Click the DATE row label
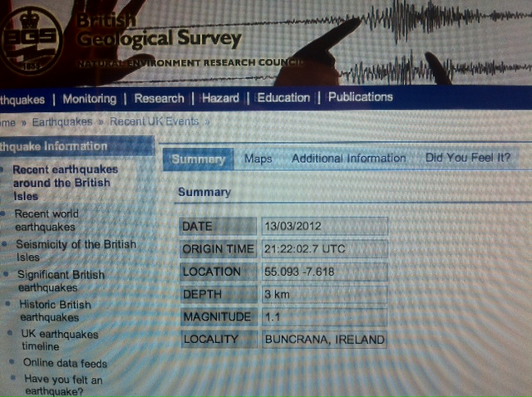Viewport: 532px width, 397px height. [x=218, y=226]
